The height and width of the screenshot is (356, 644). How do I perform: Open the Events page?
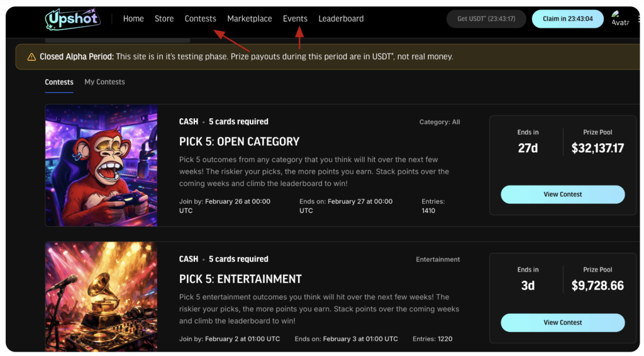[x=295, y=18]
